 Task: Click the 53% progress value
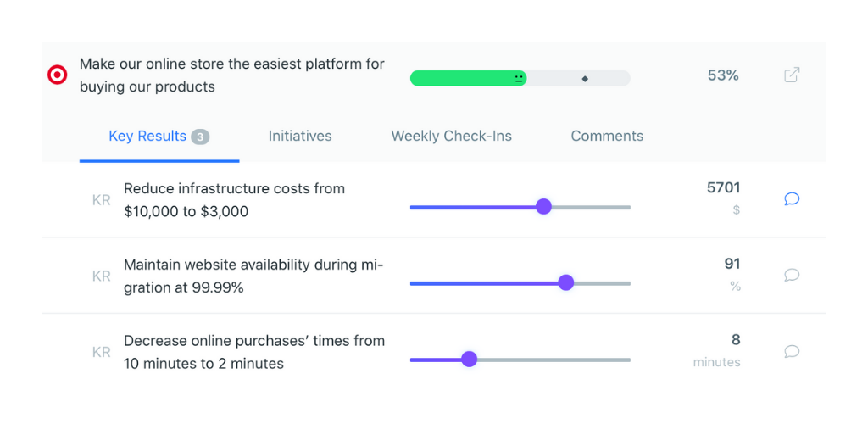[x=723, y=75]
